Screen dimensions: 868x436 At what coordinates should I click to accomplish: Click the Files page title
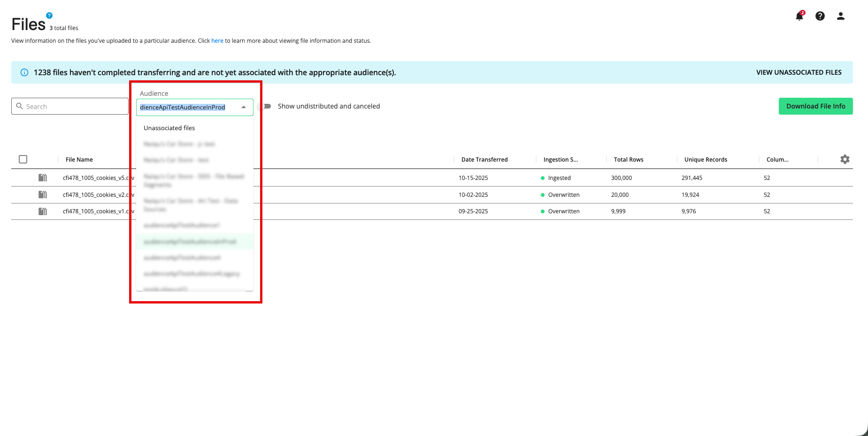point(29,24)
